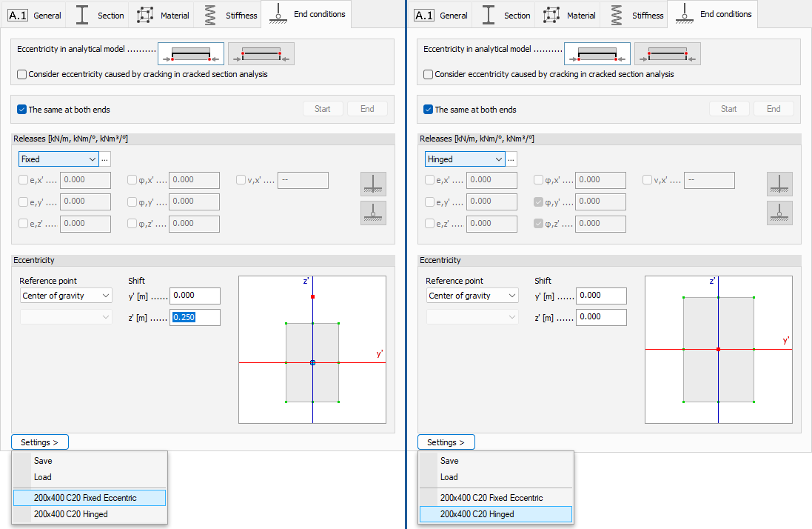The height and width of the screenshot is (529, 812).
Task: Click the fixed support icon in the right panel
Action: (779, 184)
